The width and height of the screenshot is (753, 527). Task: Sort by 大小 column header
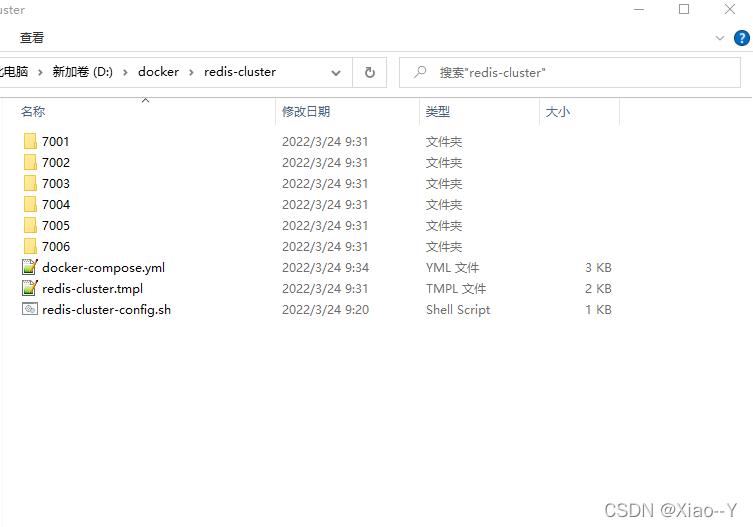[x=558, y=112]
